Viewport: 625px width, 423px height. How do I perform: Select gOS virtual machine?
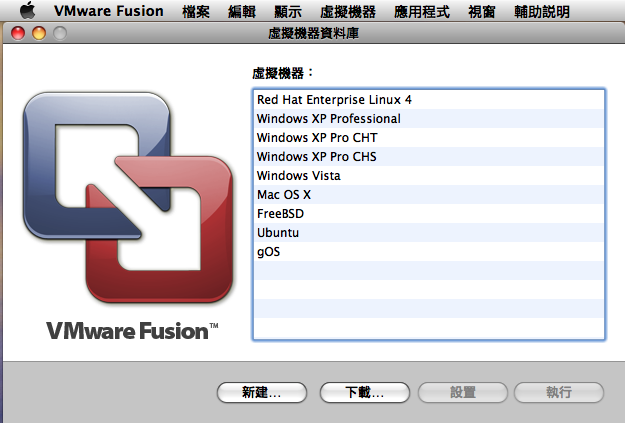(x=429, y=252)
